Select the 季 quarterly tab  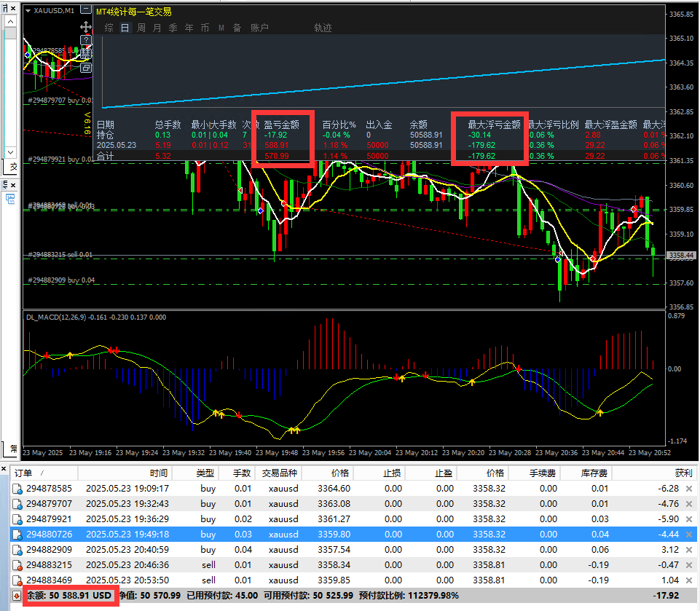coord(173,28)
